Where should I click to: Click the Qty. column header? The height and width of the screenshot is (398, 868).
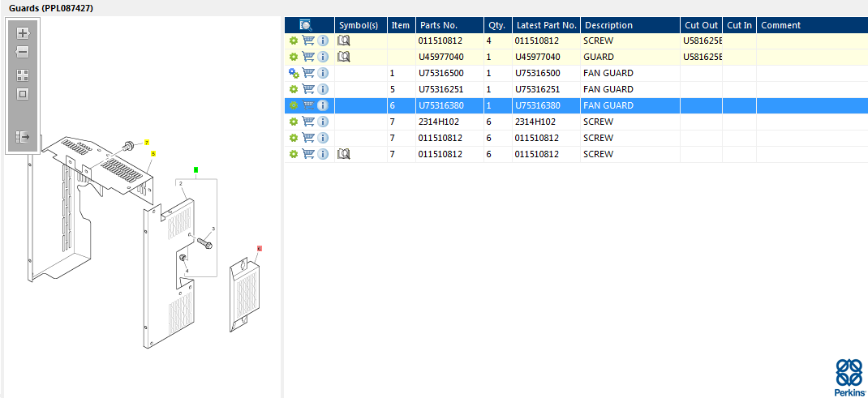pos(496,25)
